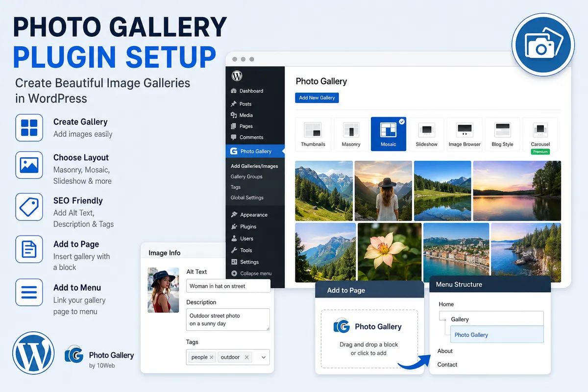Open the woman in hat sunset photo
This screenshot has height=392, width=588.
pyautogui.click(x=383, y=191)
